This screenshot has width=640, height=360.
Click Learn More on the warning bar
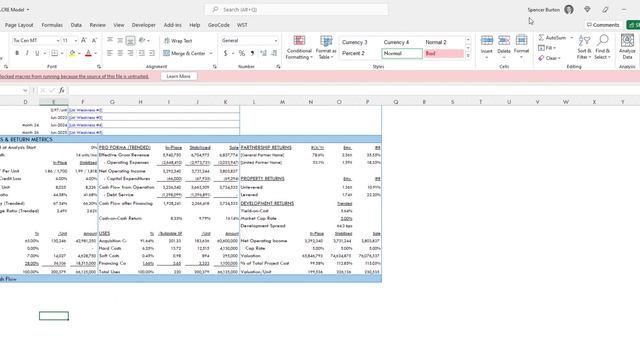pyautogui.click(x=178, y=76)
